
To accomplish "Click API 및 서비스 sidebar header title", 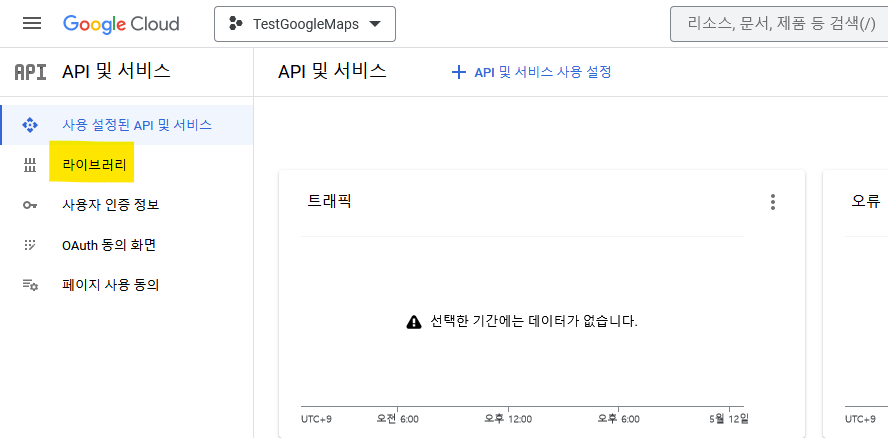I will (x=116, y=71).
